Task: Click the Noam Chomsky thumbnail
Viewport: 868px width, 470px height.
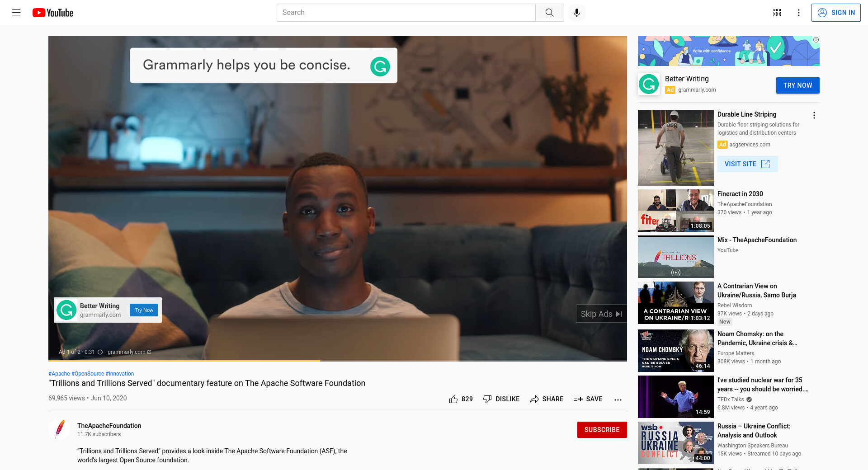Action: (x=676, y=351)
